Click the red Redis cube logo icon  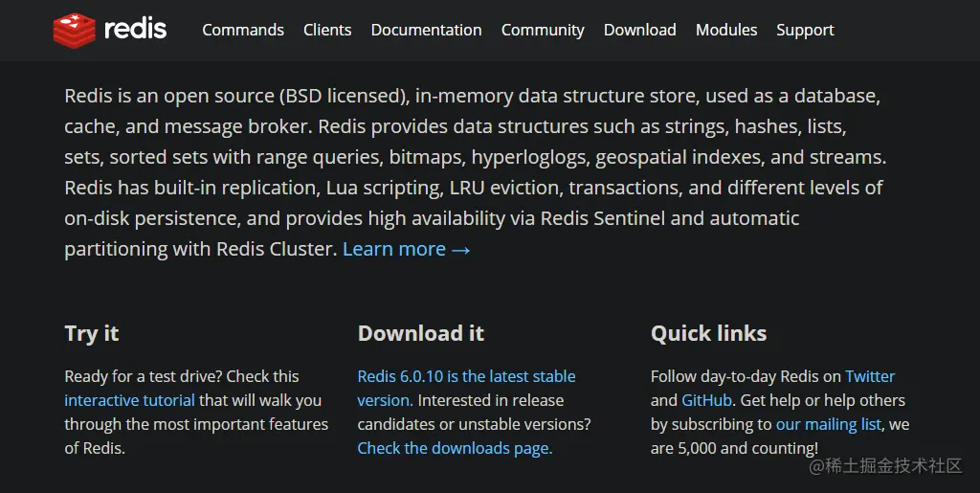pos(74,31)
